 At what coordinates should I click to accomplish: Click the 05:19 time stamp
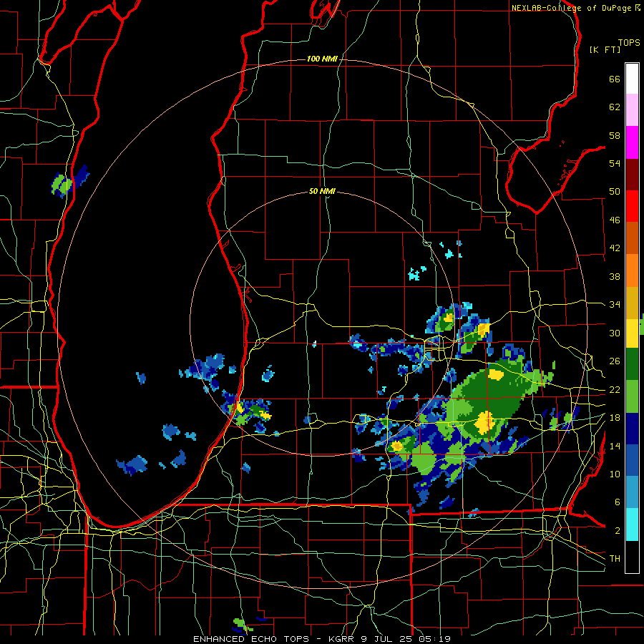tap(434, 639)
